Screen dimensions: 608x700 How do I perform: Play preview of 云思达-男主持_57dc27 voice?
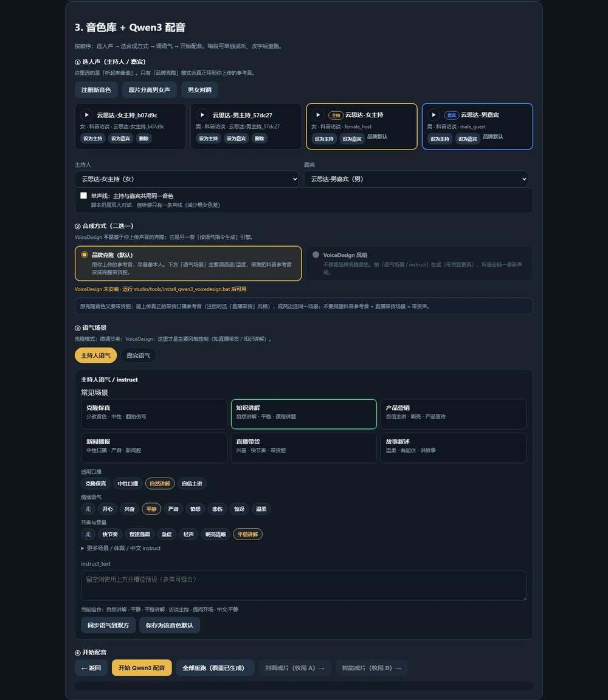click(x=202, y=115)
